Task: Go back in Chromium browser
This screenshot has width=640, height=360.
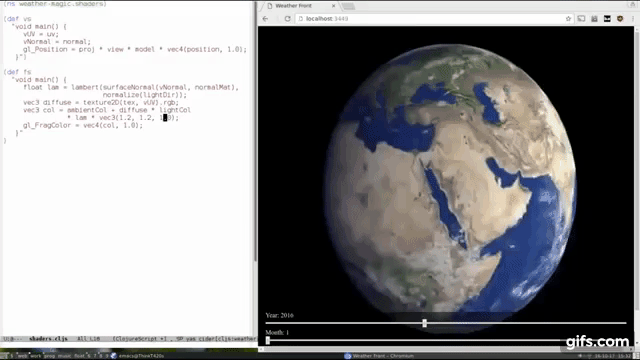Action: click(x=265, y=19)
